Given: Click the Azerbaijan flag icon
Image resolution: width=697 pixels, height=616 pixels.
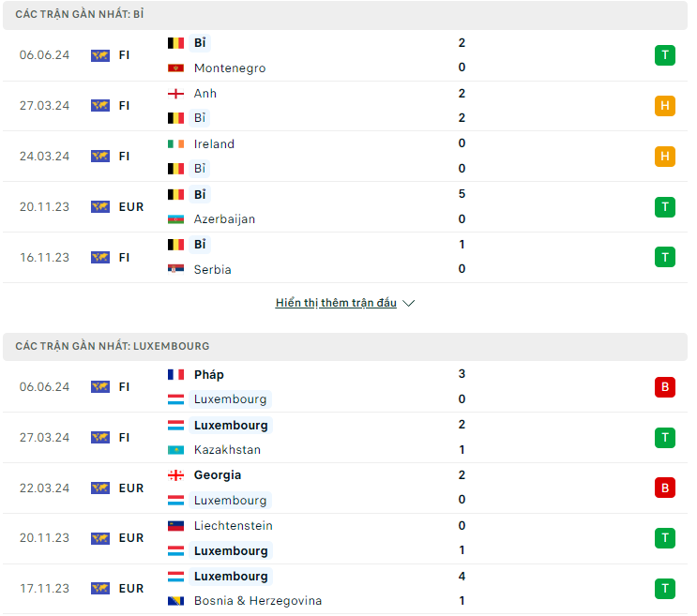Looking at the screenshot, I should [x=175, y=219].
